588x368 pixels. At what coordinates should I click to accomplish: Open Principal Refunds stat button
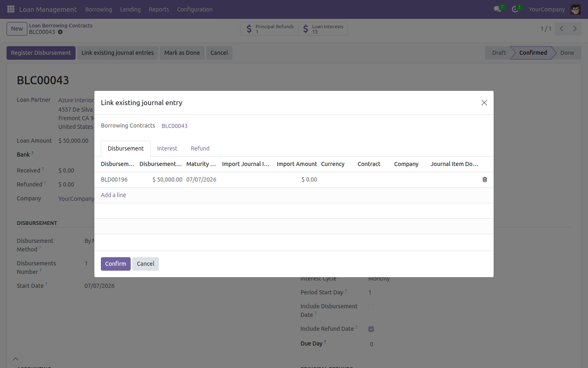point(269,29)
